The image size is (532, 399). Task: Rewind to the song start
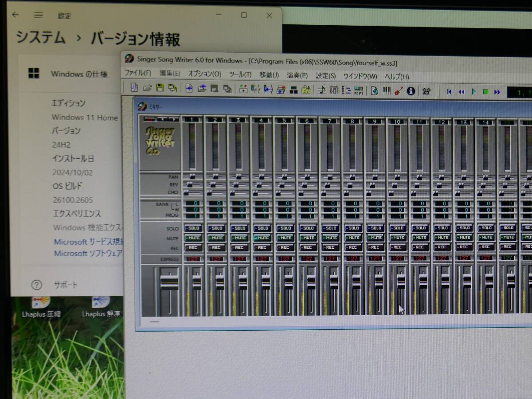[449, 92]
